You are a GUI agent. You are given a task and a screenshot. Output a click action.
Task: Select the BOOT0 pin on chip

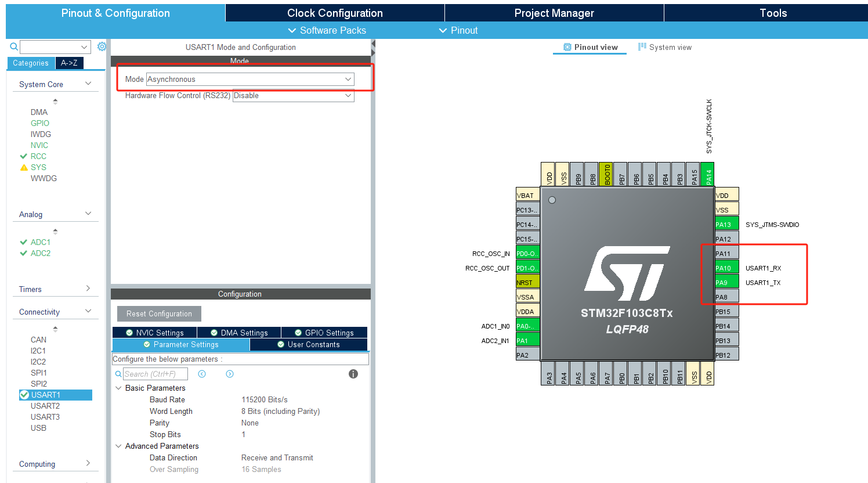[x=606, y=174]
